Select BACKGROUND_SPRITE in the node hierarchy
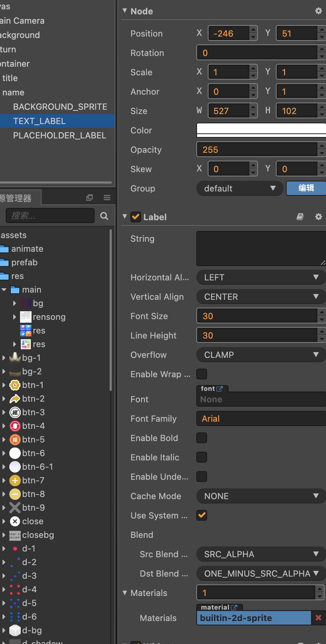 pos(60,107)
